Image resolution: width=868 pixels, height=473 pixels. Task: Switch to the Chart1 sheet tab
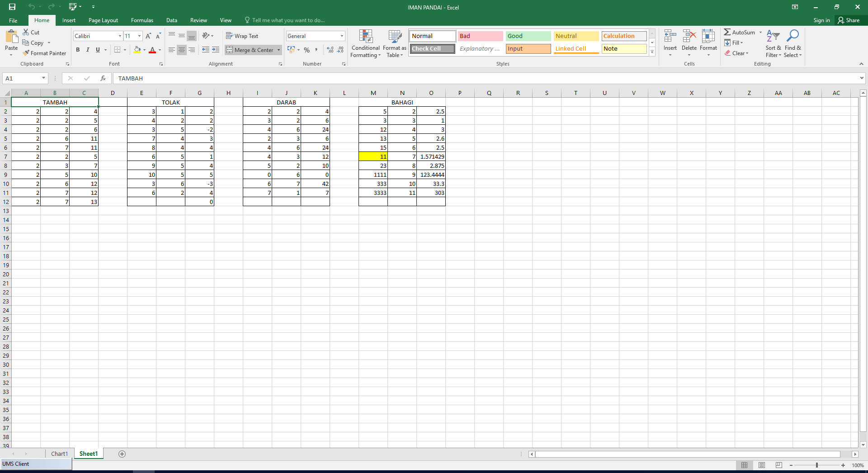click(x=59, y=454)
